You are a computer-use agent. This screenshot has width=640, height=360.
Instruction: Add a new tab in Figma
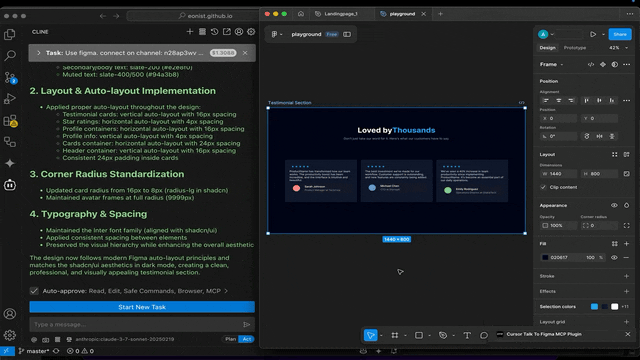click(x=440, y=14)
